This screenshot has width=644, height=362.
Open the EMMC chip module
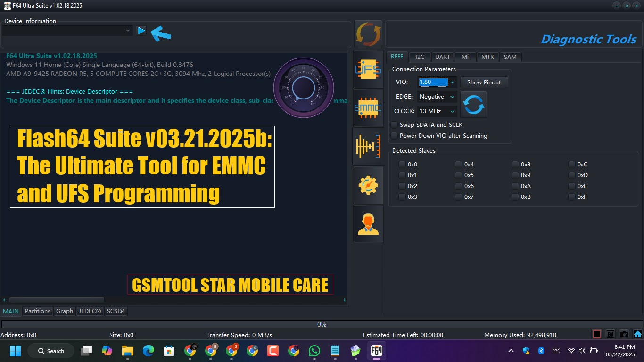(368, 108)
